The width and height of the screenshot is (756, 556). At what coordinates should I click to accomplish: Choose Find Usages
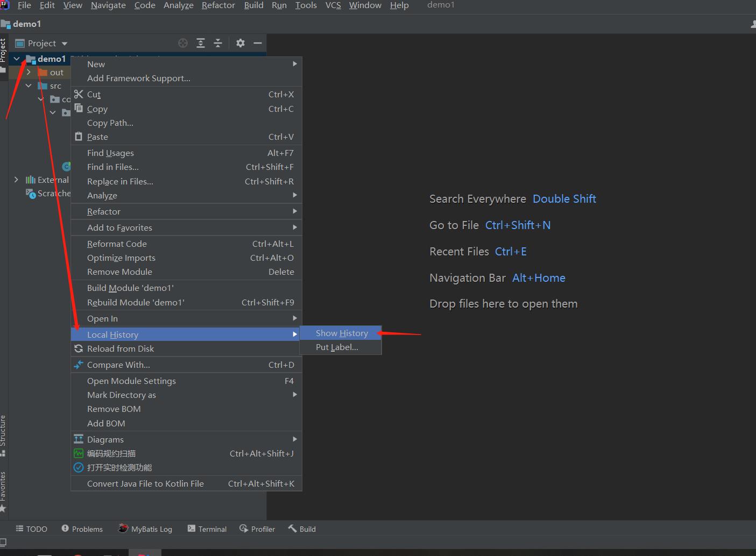[x=186, y=153]
